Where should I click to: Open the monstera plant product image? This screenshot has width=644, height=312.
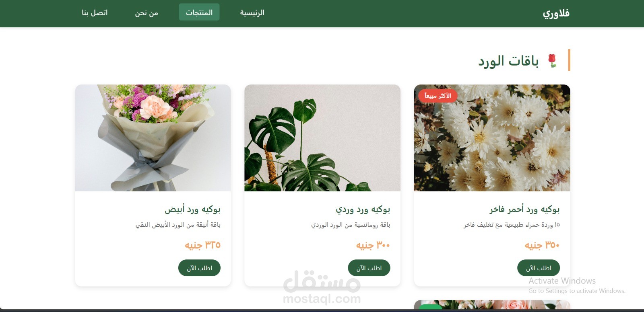(322, 138)
